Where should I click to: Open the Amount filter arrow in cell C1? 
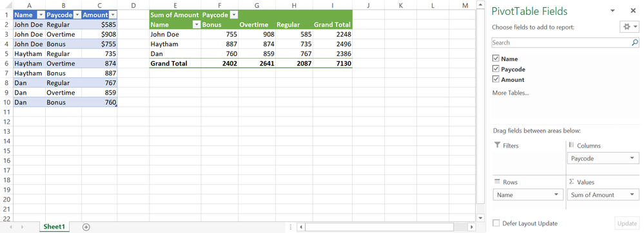tap(113, 15)
